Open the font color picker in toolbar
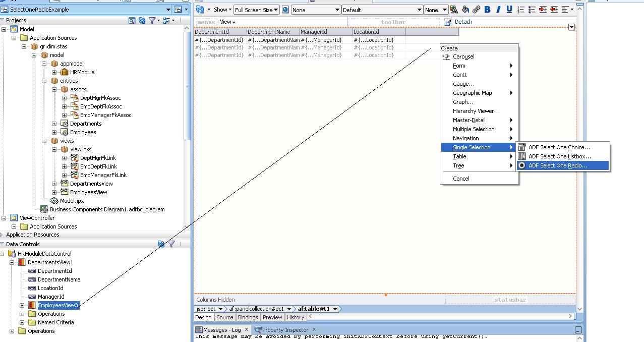 455,9
